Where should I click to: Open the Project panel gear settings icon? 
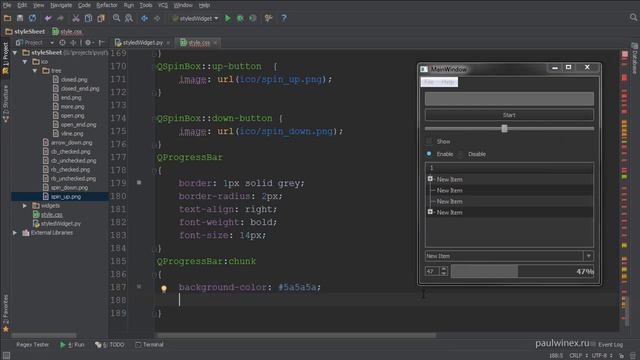[x=88, y=42]
